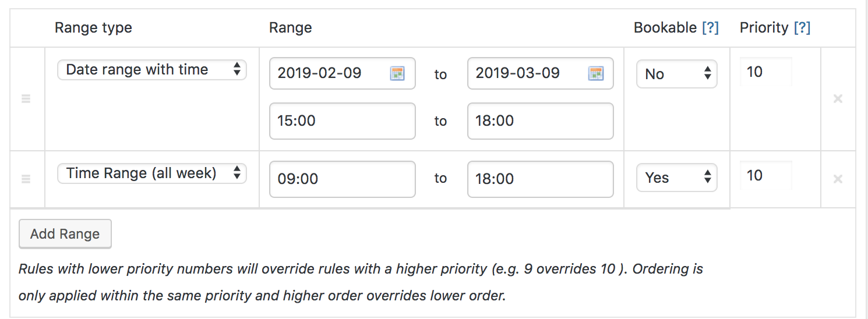868x319 pixels.
Task: Grab the drag handle of Time Range row
Action: 26,179
